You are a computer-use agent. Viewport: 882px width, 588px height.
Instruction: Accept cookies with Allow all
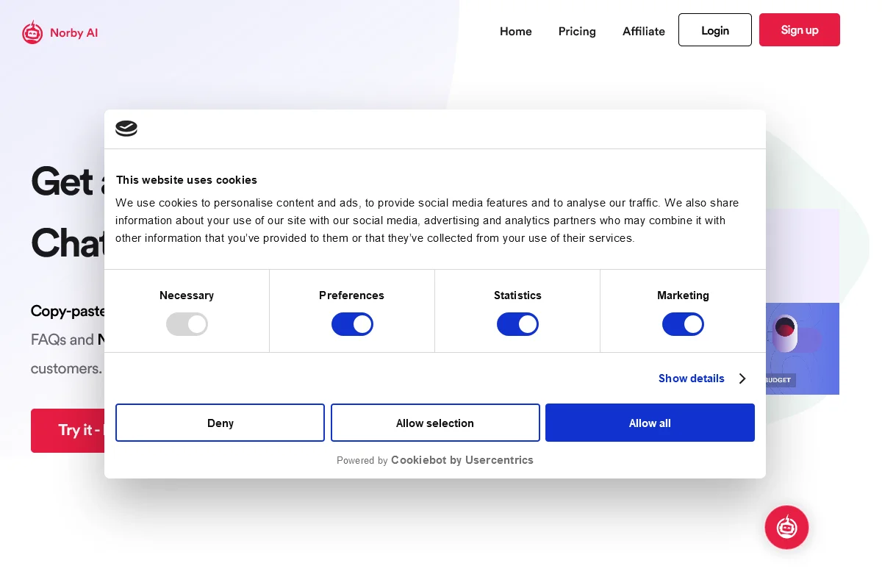click(650, 423)
